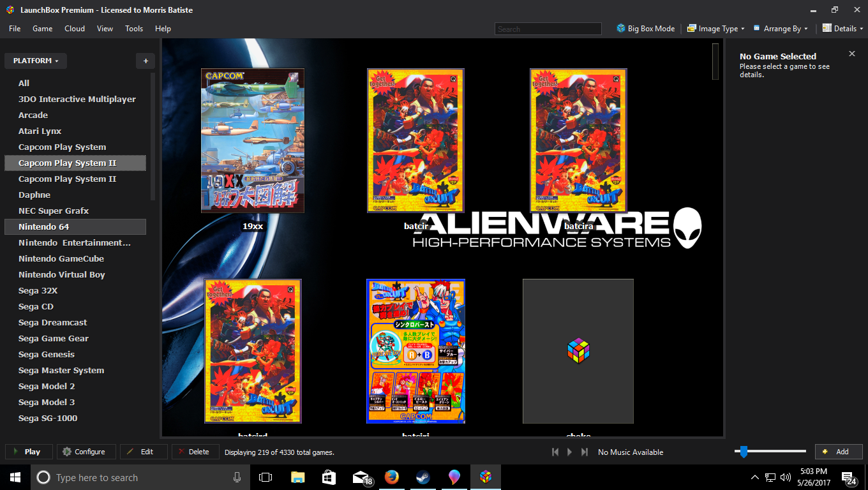Open the Tools menu
868x490 pixels.
[x=134, y=29]
